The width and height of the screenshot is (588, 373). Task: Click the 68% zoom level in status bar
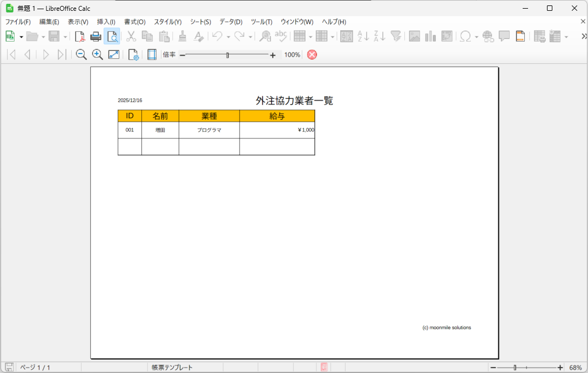point(575,368)
